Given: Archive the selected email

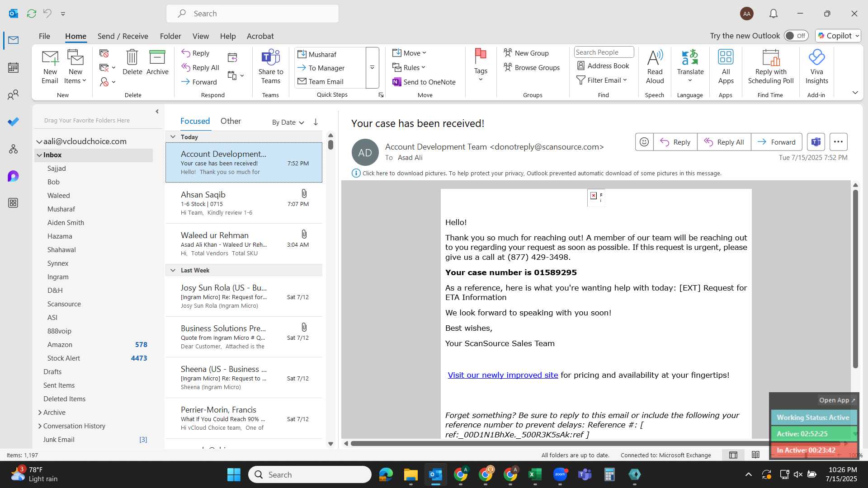Looking at the screenshot, I should pos(157,63).
